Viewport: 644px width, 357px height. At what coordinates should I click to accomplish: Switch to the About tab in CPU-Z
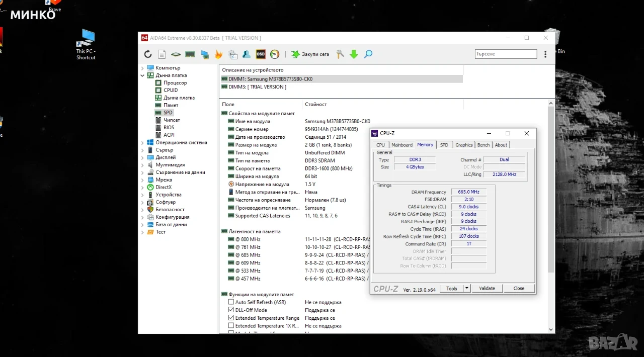tap(501, 145)
